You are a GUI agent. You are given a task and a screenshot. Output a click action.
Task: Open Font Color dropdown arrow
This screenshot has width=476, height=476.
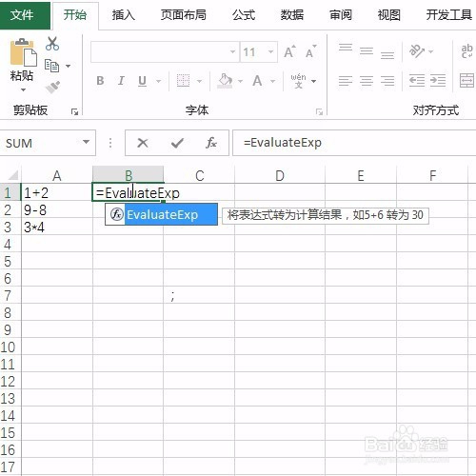coord(272,81)
